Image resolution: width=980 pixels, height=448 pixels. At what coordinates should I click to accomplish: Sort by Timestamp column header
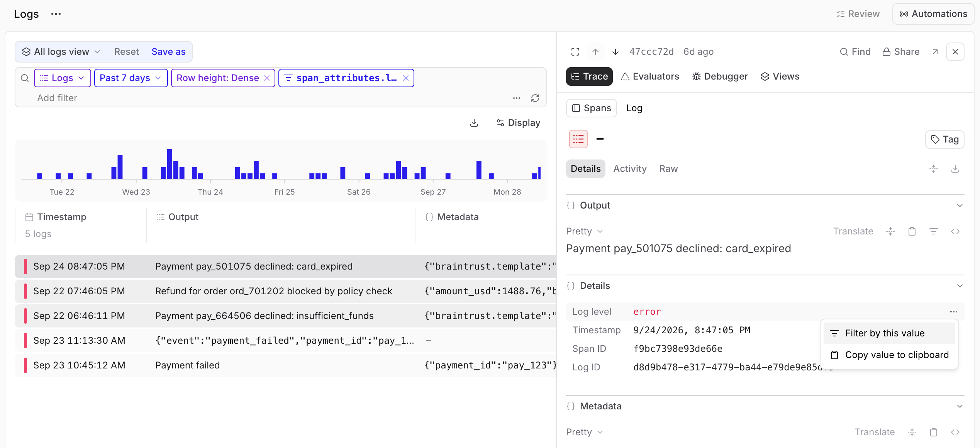pyautogui.click(x=56, y=217)
